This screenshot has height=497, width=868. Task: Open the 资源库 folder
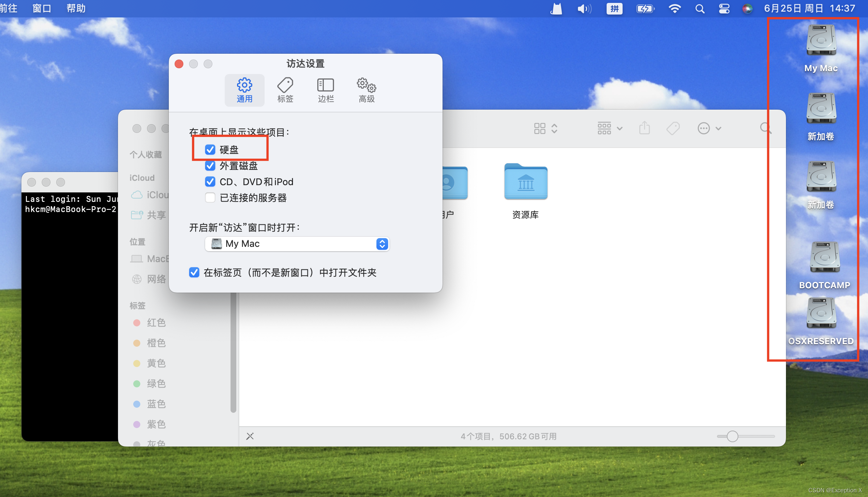point(526,182)
